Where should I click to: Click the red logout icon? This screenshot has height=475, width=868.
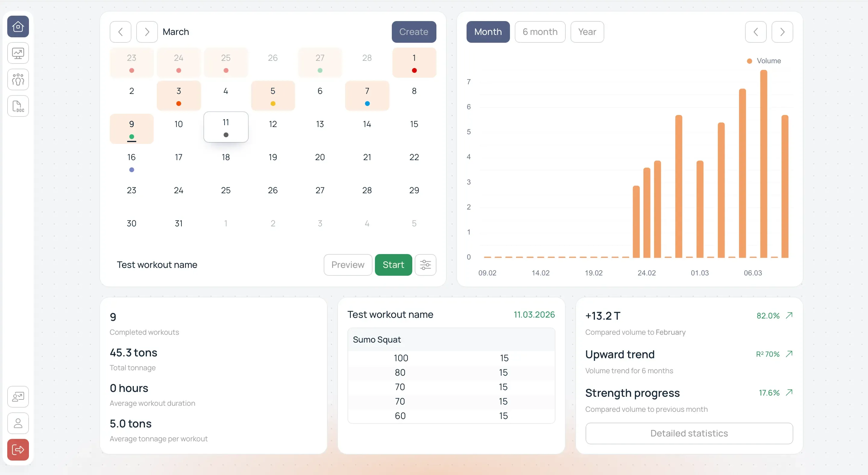point(18,449)
